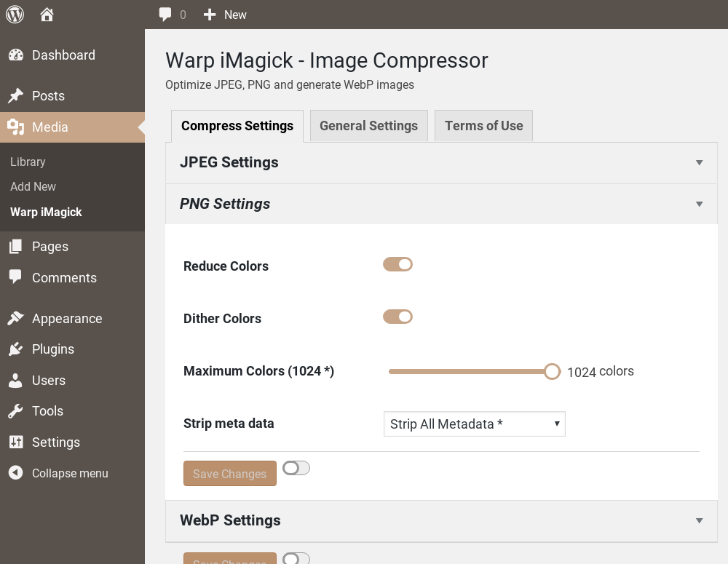728x564 pixels.
Task: Click the Maximum Colors slider handle
Action: 552,372
